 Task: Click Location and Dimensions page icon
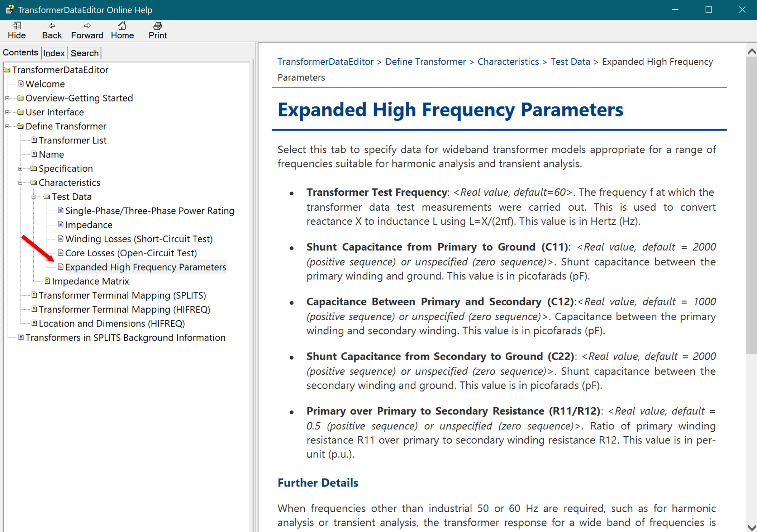34,323
